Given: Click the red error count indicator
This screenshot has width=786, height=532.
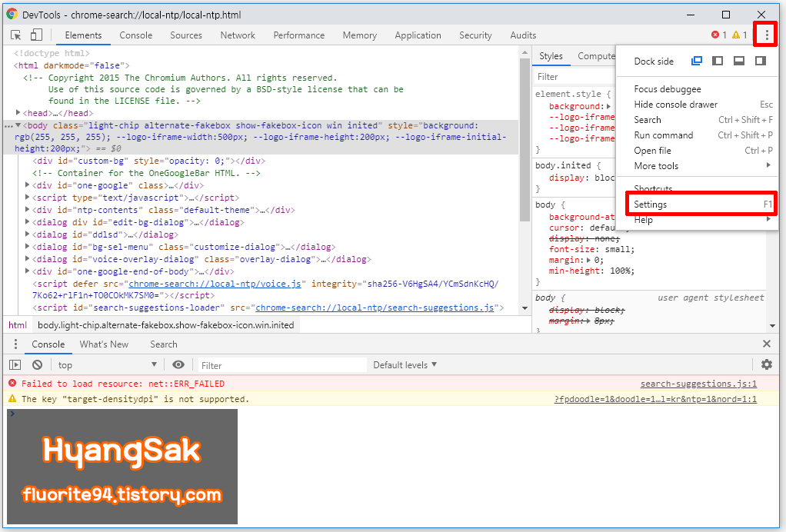Looking at the screenshot, I should pos(719,35).
